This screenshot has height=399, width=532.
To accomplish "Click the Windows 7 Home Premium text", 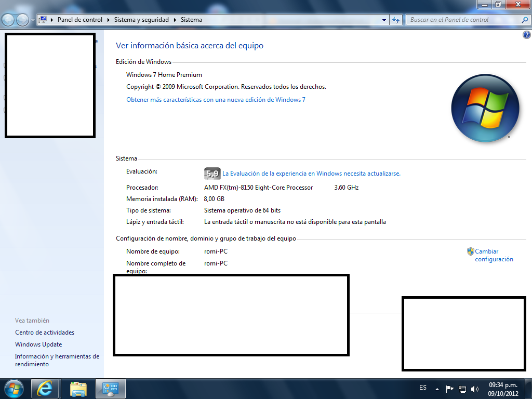I will click(164, 75).
